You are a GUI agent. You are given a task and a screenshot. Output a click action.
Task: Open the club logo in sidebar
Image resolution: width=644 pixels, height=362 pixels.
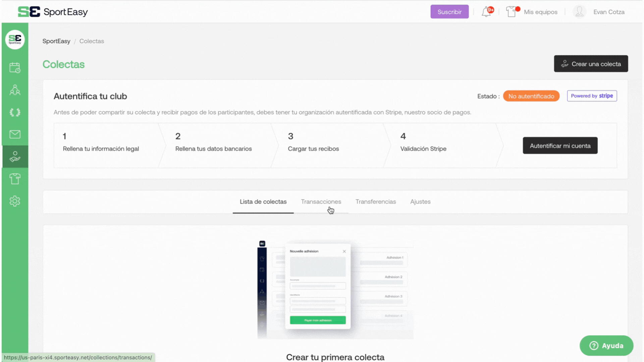pyautogui.click(x=15, y=40)
